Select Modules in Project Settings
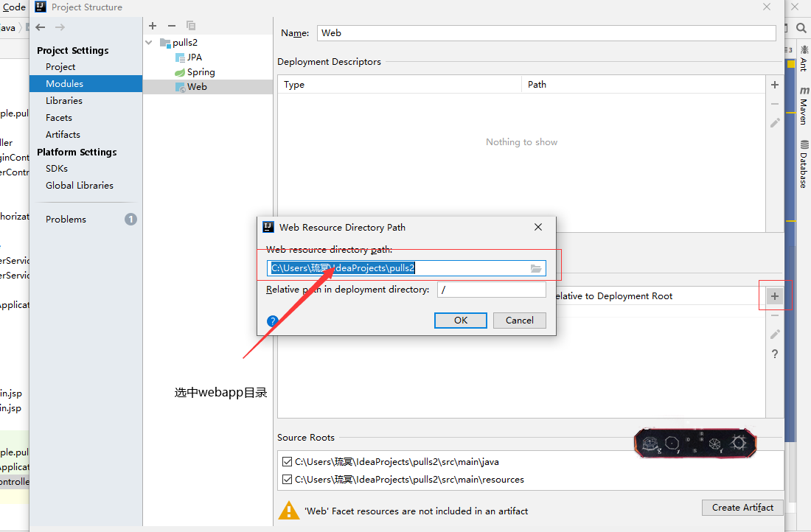This screenshot has width=811, height=532. coord(86,84)
